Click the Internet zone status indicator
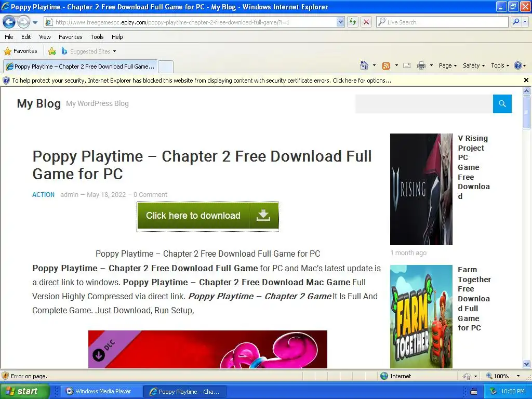 395,376
